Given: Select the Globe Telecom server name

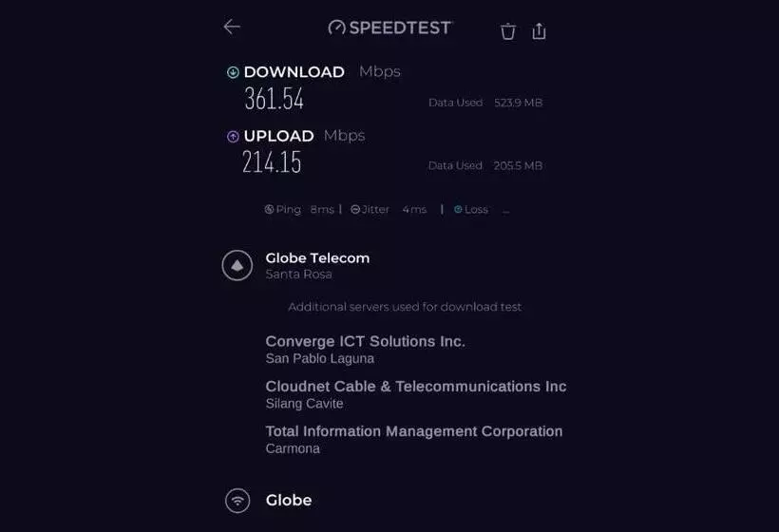Looking at the screenshot, I should pos(317,257).
